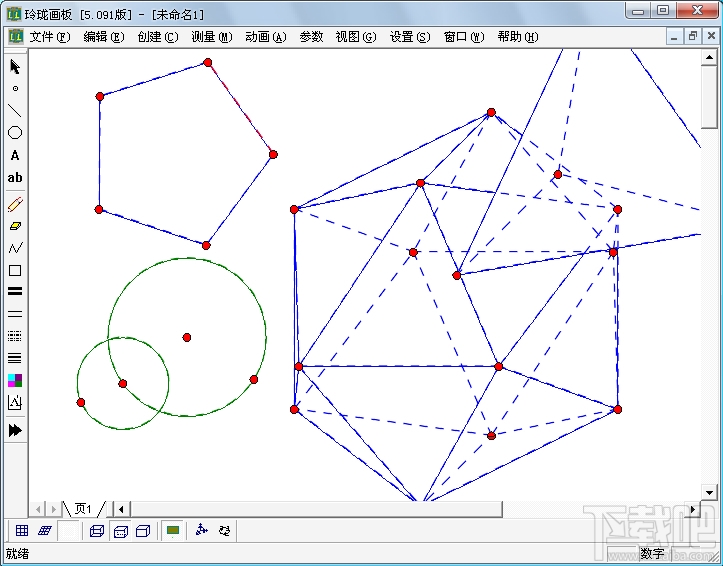723x566 pixels.
Task: Toggle the flat grid display
Action: (22, 531)
